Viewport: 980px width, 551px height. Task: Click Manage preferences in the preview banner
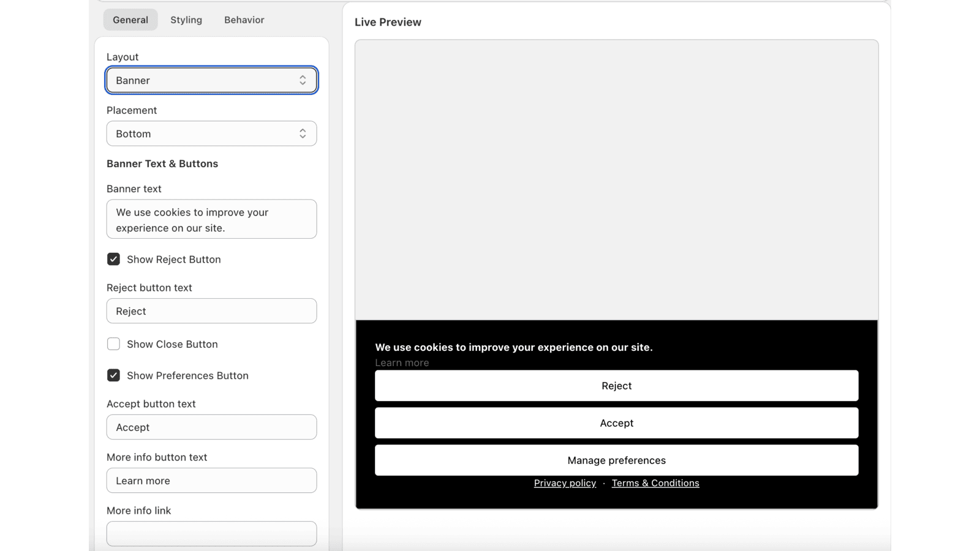pyautogui.click(x=616, y=460)
